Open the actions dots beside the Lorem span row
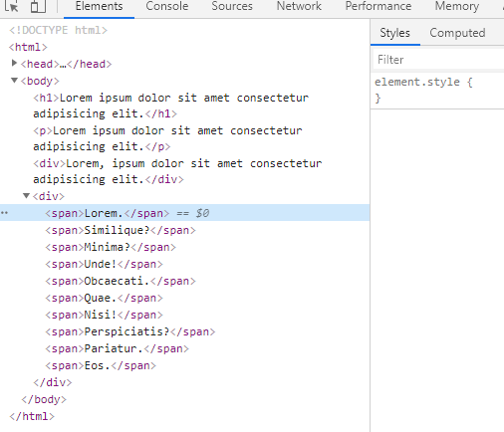 click(x=4, y=213)
